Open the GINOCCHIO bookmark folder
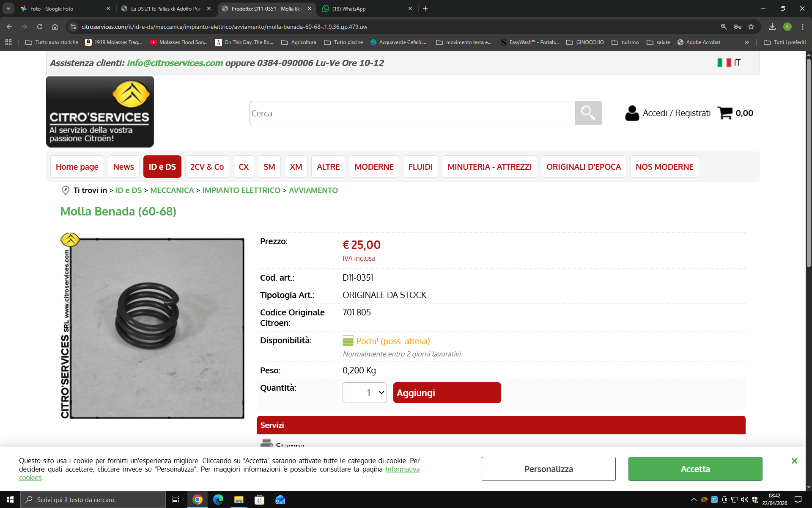Screen dimensions: 812x508 585,42
